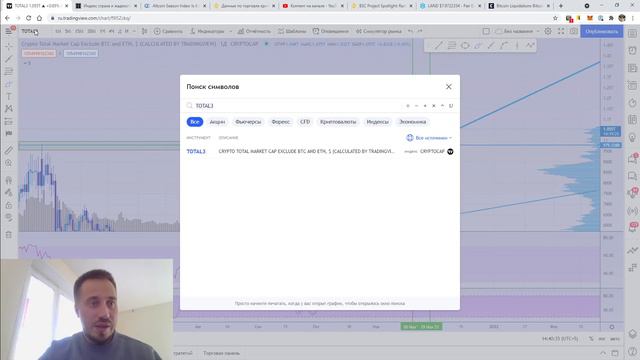The width and height of the screenshot is (640, 360).
Task: Open the Все источники dropdown
Action: pos(429,138)
